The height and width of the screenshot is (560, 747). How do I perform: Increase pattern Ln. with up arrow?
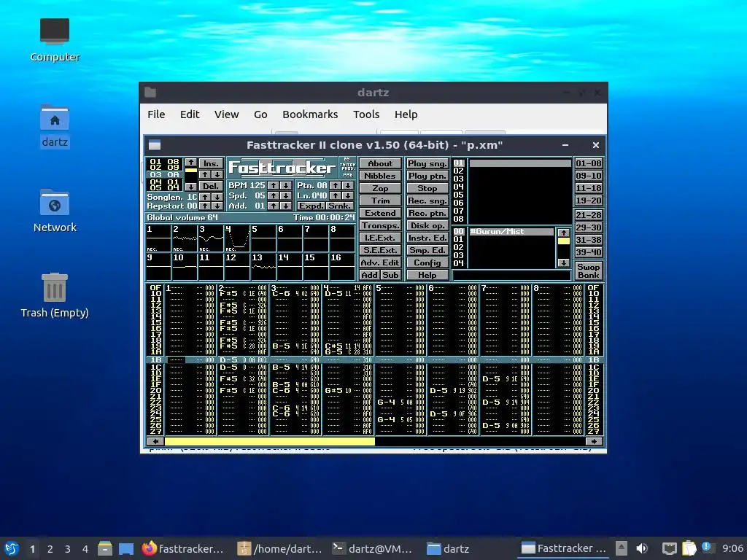click(x=336, y=195)
